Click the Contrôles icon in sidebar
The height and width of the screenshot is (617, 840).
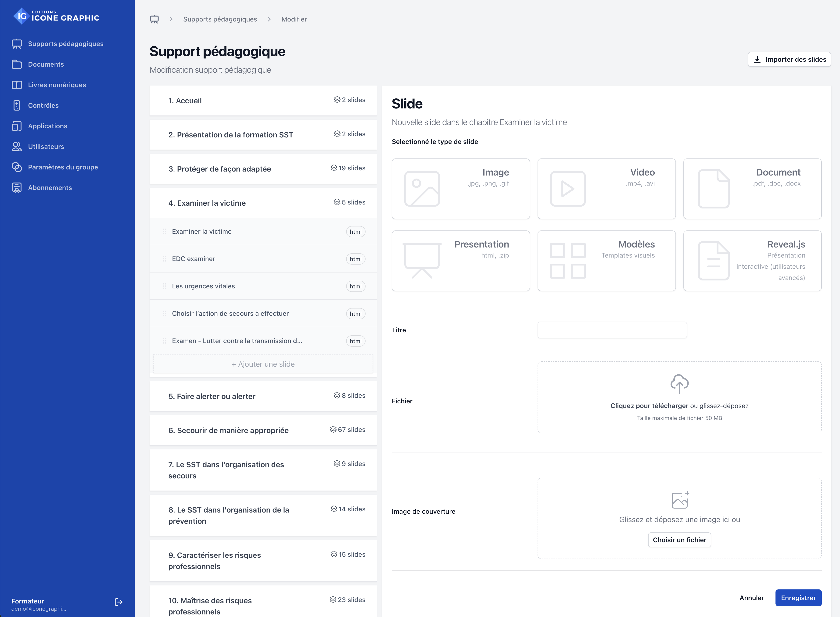pos(17,105)
